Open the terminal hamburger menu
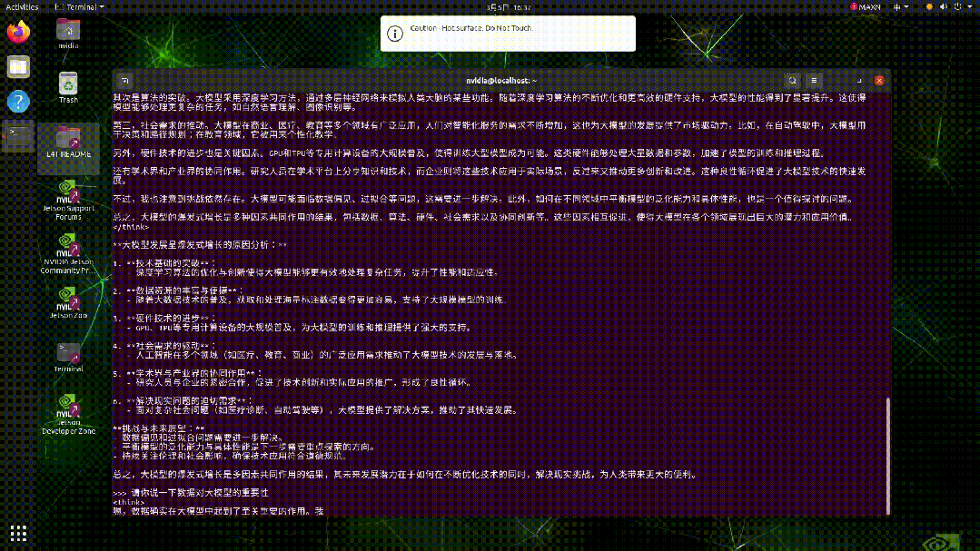This screenshot has width=980, height=551. click(x=813, y=80)
